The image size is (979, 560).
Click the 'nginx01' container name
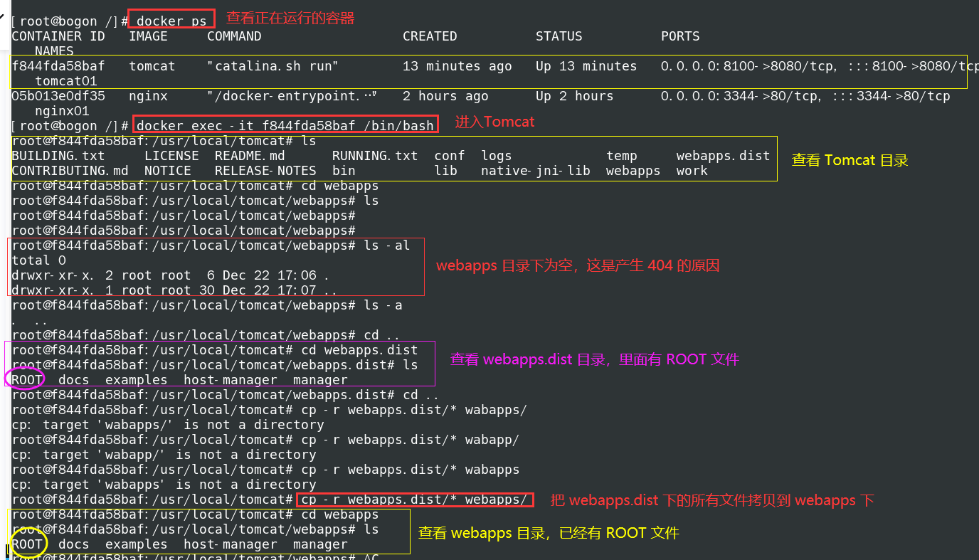pyautogui.click(x=62, y=111)
